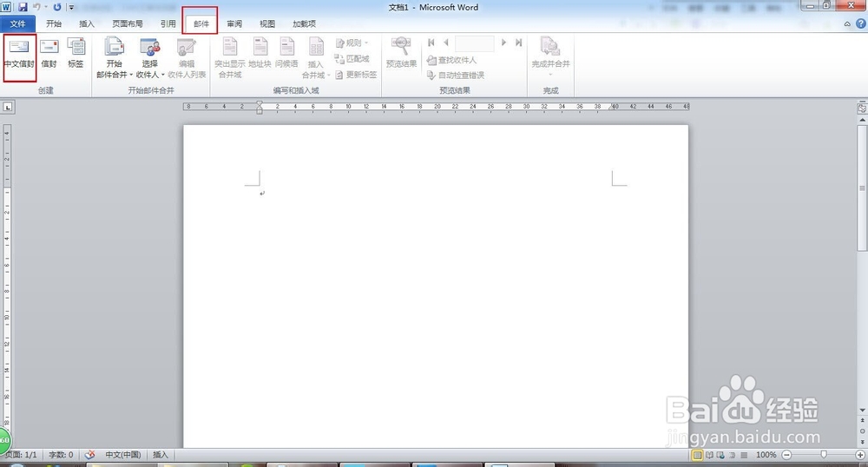Click 页面: 1/1 page indicator
The image size is (868, 467).
click(x=21, y=455)
